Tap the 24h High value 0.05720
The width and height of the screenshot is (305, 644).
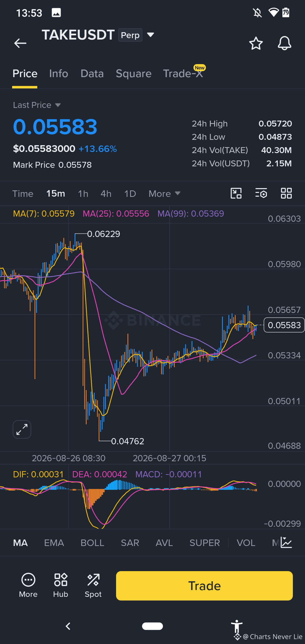point(275,124)
